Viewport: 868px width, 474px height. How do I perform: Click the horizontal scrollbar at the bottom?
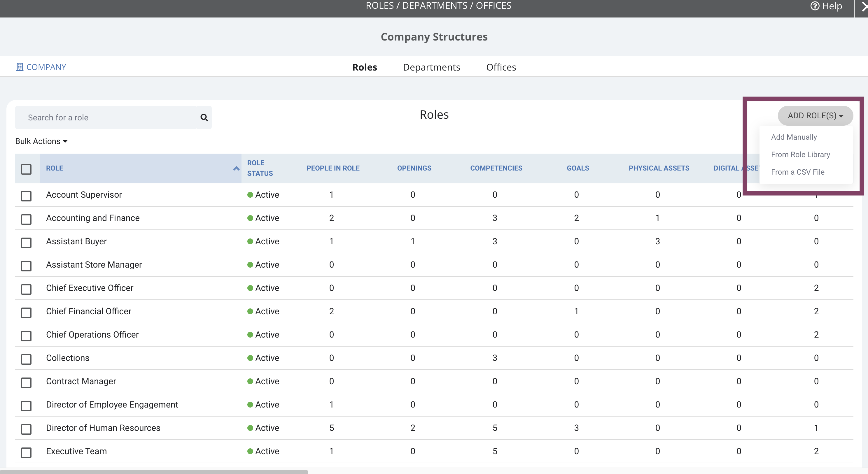154,472
